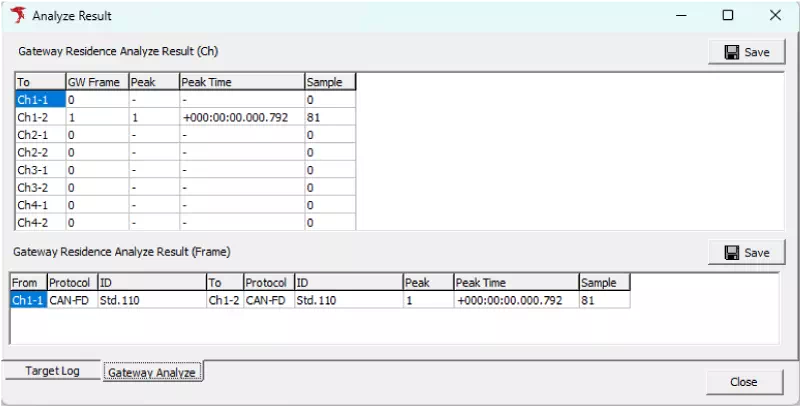
Task: Click the +000:00:00.000.792 cell in frame table
Action: (514, 300)
